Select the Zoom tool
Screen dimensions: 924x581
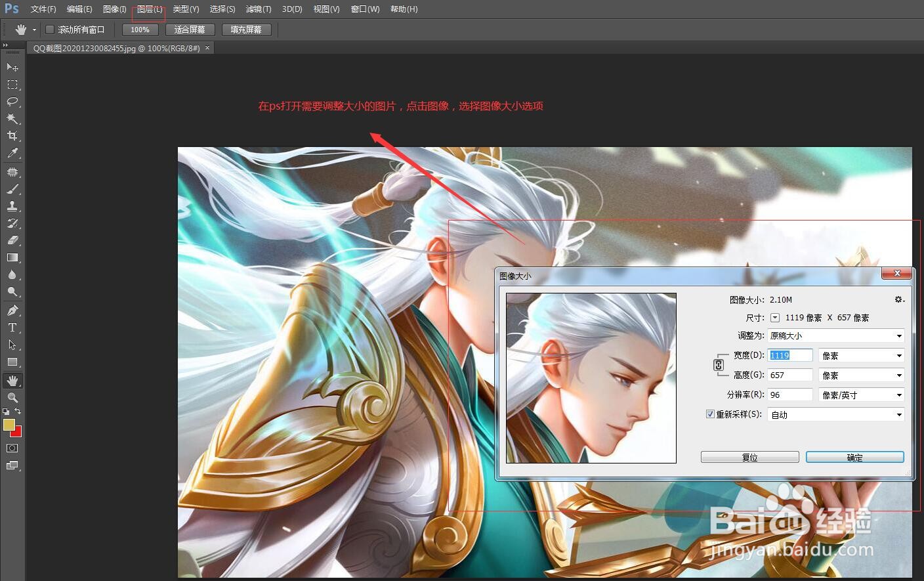(12, 398)
